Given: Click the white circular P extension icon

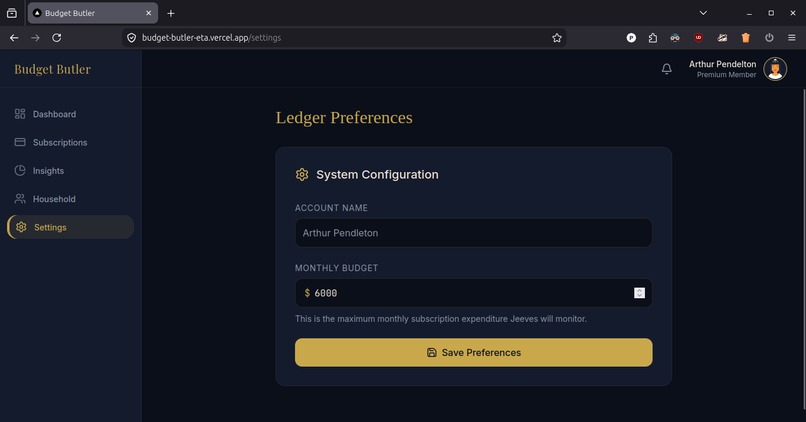Looking at the screenshot, I should pyautogui.click(x=631, y=38).
